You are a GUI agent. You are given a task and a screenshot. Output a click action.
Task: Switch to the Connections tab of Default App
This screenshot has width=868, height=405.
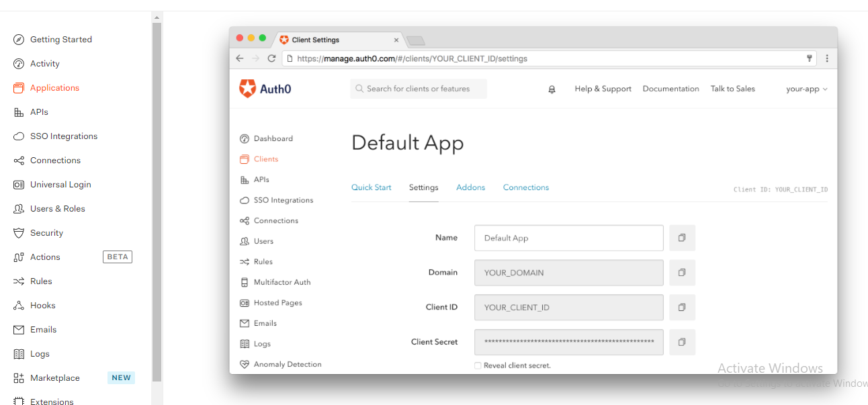(526, 187)
